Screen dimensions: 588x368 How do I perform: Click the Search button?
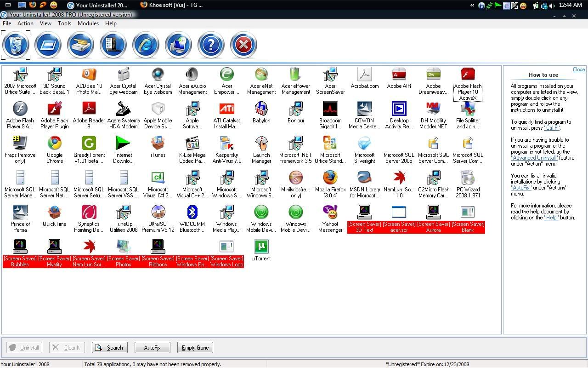tap(110, 348)
